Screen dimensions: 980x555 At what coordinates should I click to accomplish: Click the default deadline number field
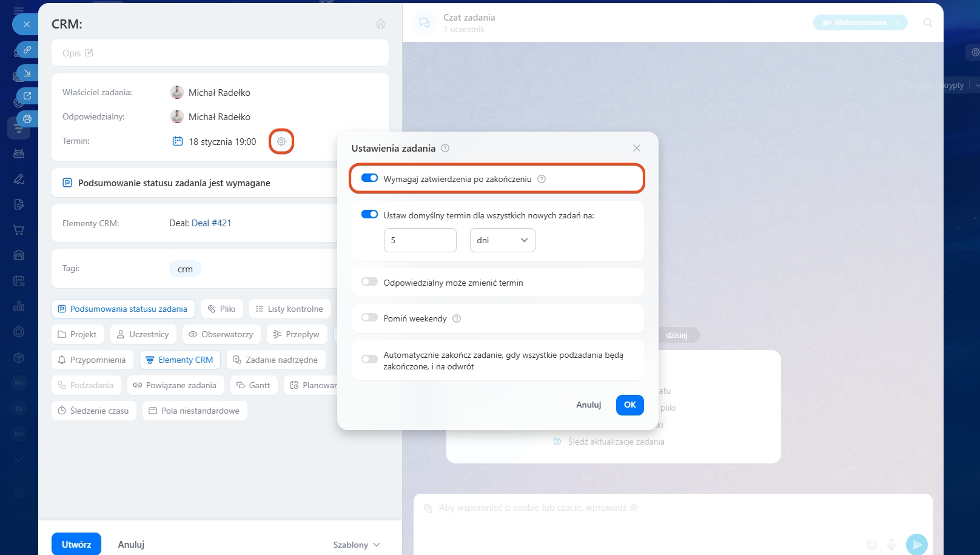tap(420, 240)
